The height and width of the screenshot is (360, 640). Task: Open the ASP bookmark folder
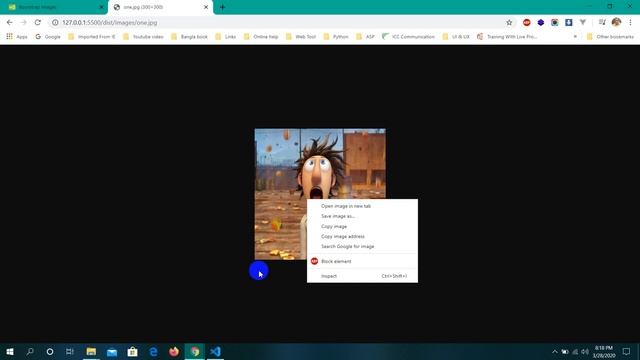click(x=365, y=36)
